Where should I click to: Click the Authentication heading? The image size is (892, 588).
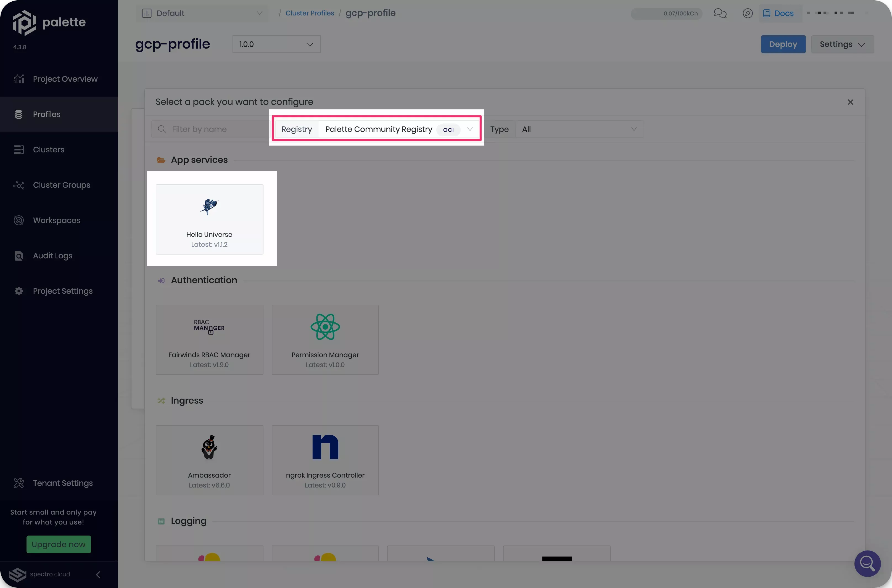tap(204, 280)
